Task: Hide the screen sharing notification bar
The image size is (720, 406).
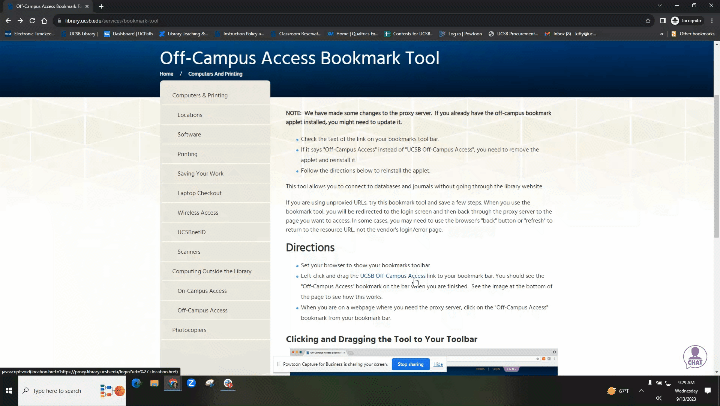Action: (438, 364)
